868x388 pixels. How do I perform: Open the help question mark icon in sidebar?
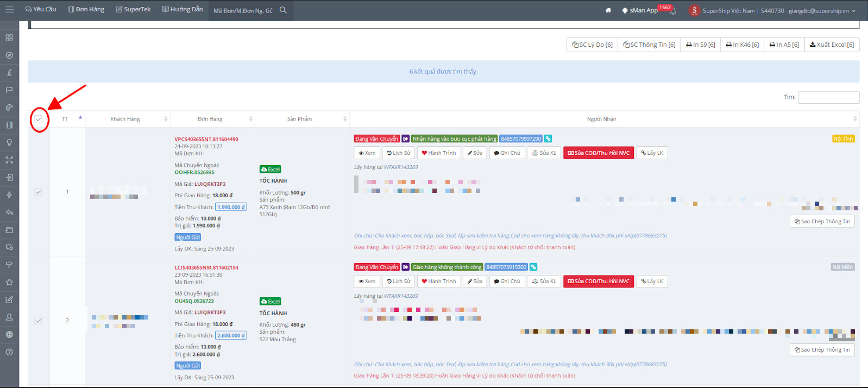(9, 352)
